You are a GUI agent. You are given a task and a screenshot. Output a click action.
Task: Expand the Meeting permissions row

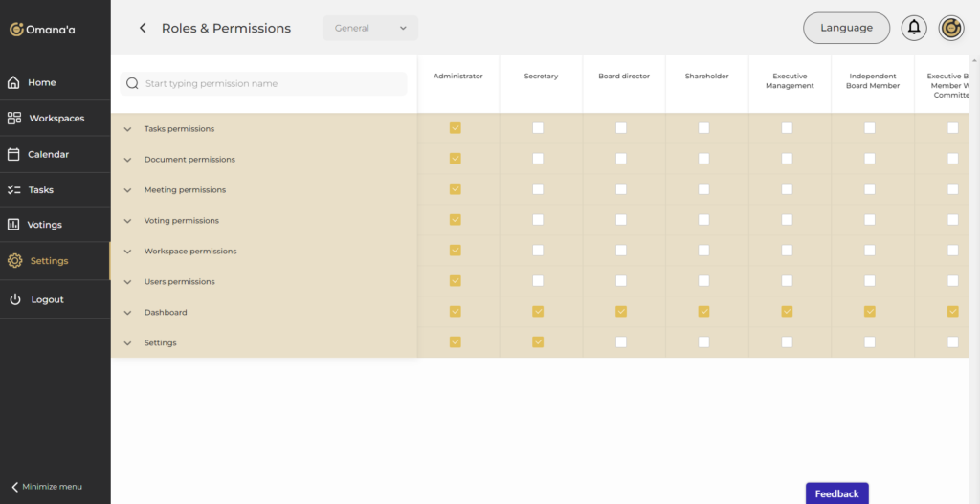click(x=127, y=190)
